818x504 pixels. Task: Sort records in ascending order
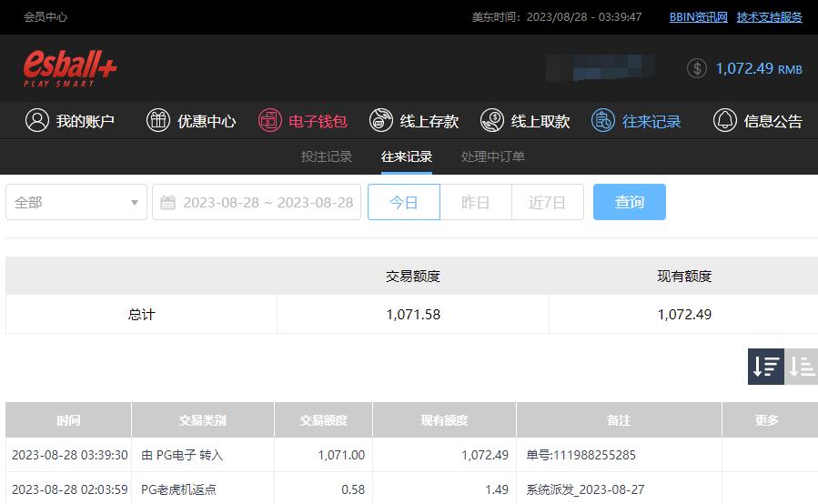[802, 367]
